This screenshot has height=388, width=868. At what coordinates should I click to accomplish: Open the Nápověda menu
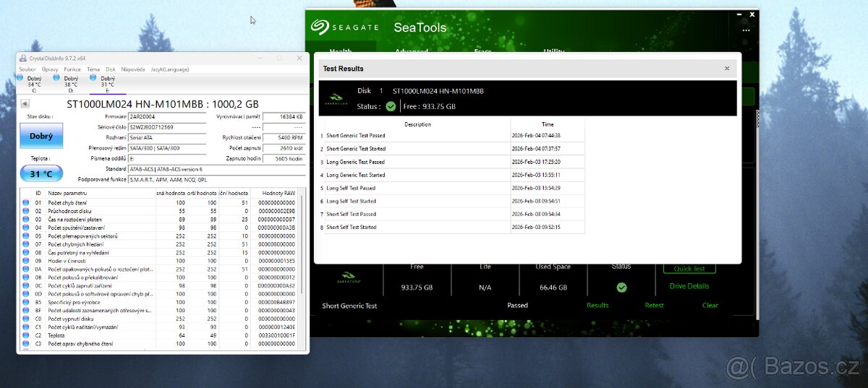[x=133, y=69]
